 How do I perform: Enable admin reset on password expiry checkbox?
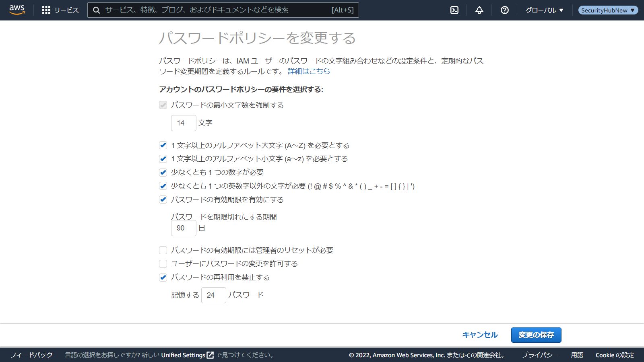[x=163, y=250]
